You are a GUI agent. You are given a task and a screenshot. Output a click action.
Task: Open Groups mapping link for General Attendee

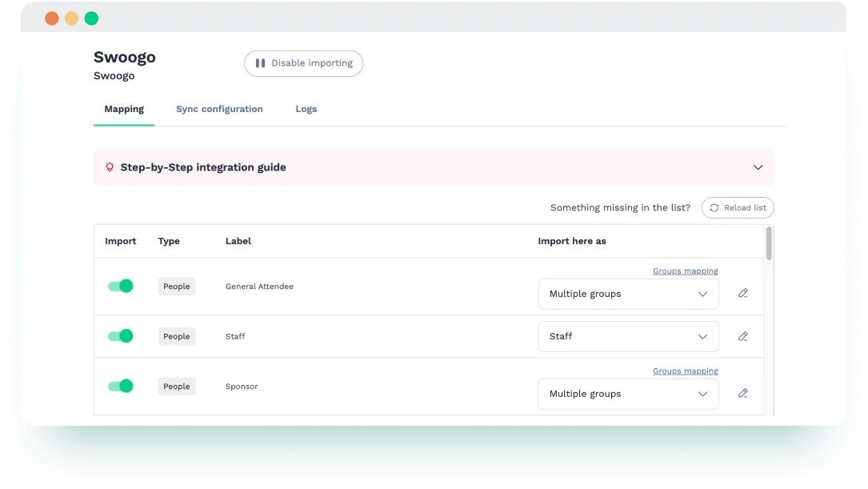(686, 271)
